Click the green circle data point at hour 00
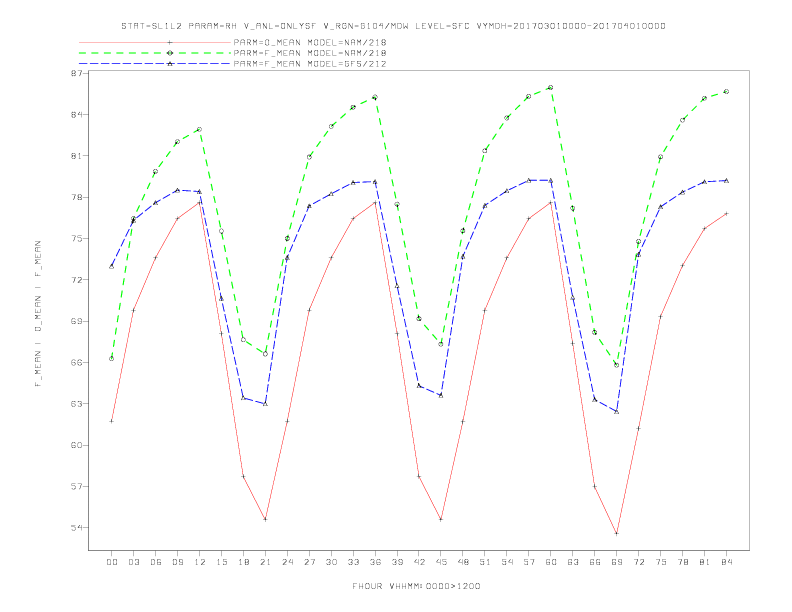This screenshot has width=792, height=612. click(x=112, y=359)
